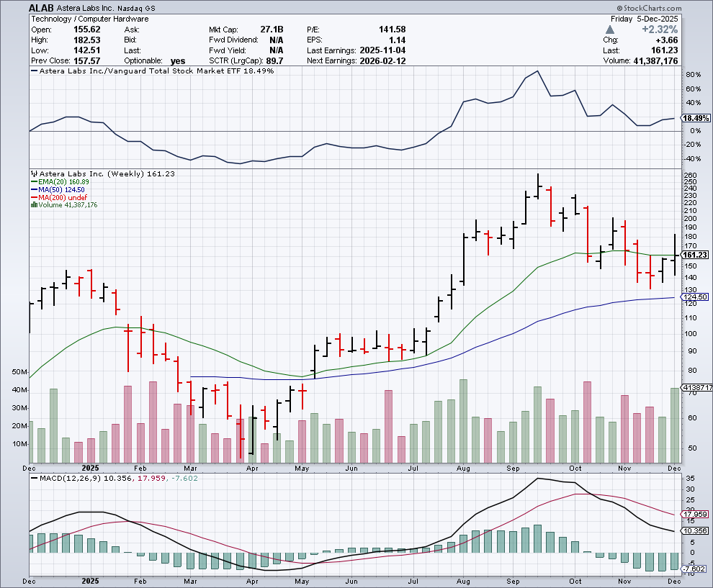This screenshot has height=588, width=713.
Task: Click the 10.356 MACD line value tag
Action: [696, 531]
